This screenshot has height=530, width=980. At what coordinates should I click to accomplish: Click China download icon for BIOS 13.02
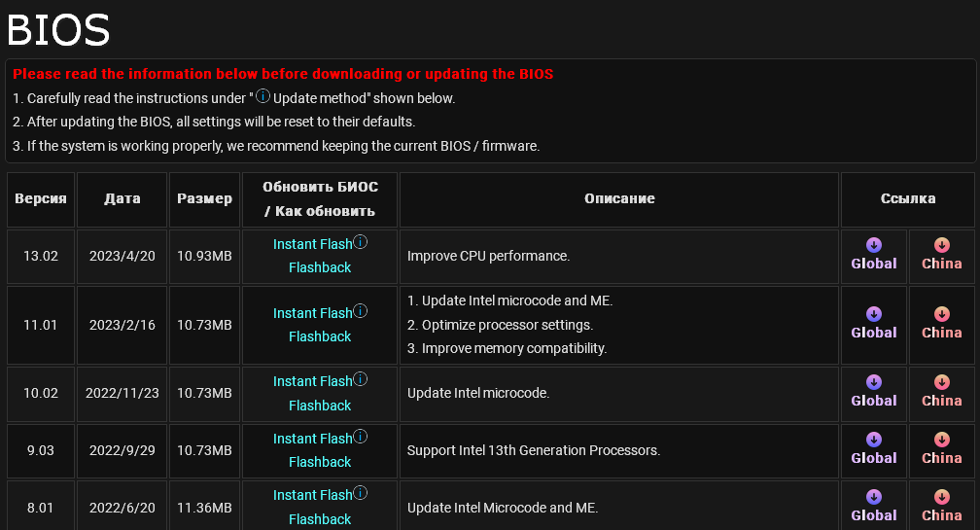click(941, 245)
